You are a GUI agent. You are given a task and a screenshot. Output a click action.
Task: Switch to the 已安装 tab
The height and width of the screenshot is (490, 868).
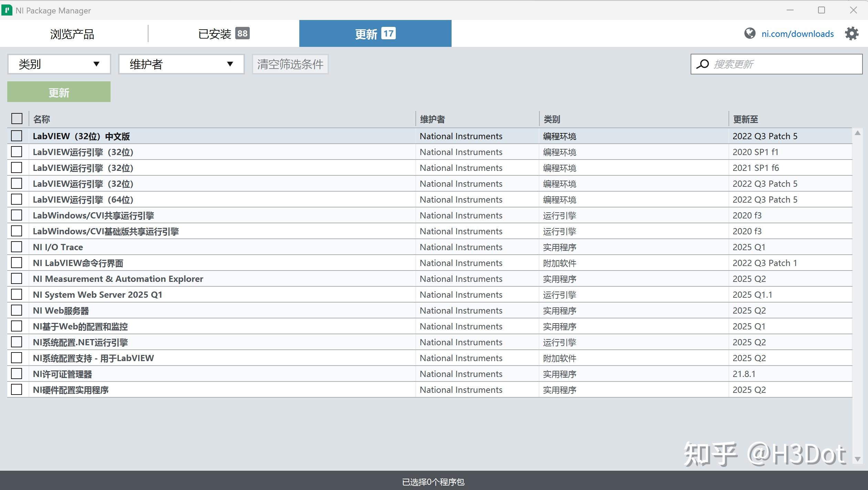click(223, 33)
